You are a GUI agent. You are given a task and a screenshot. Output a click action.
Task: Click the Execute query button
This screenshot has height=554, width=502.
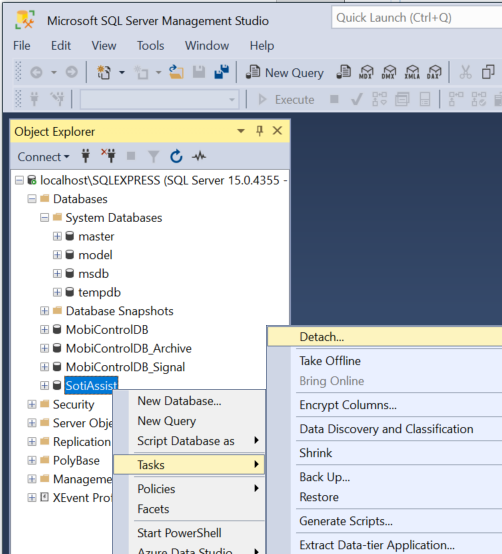(286, 99)
